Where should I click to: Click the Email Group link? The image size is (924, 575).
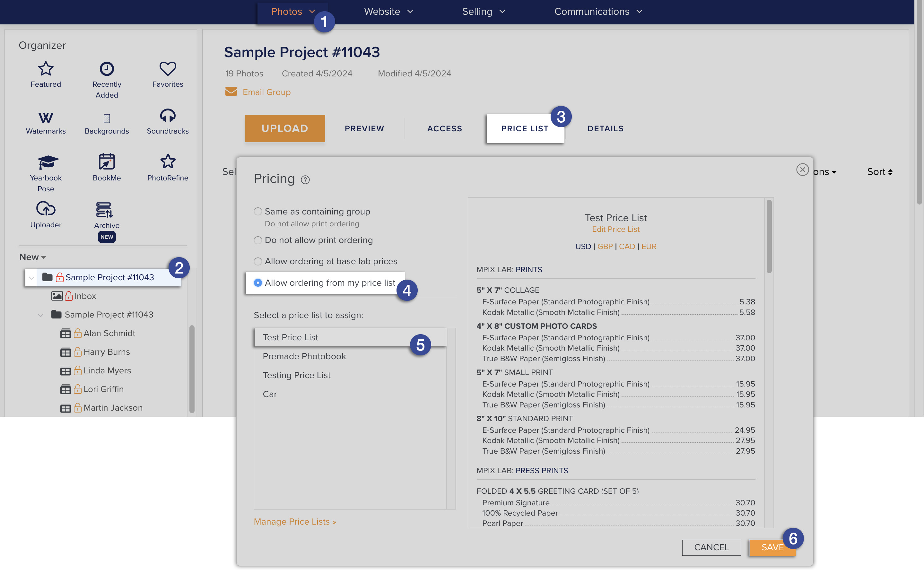(266, 92)
